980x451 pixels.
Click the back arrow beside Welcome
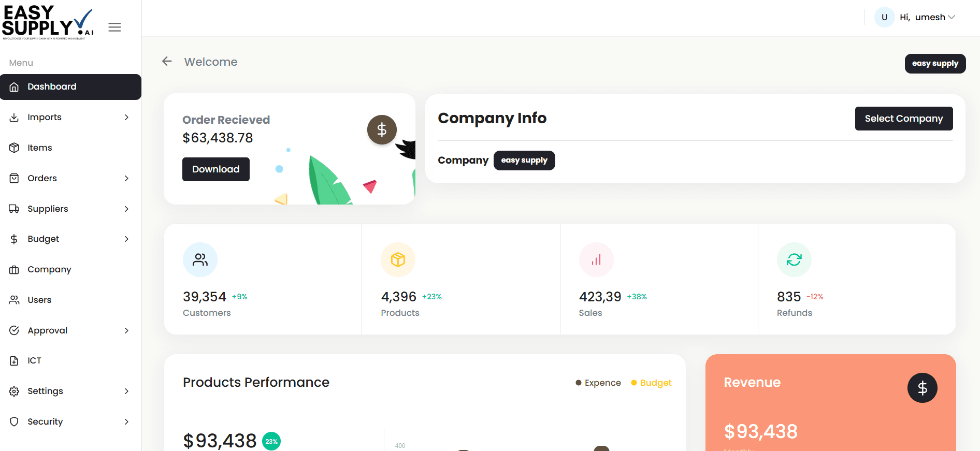coord(167,62)
